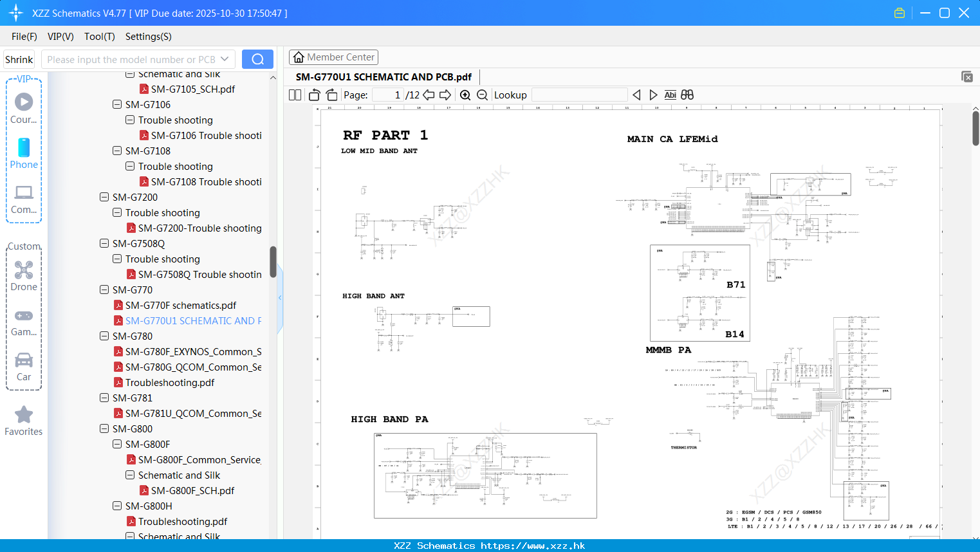Click the XZZ app logo
980x552 pixels.
[x=16, y=13]
